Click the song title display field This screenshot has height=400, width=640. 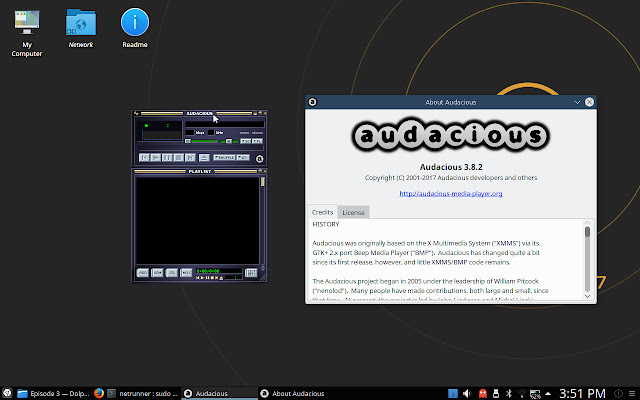(x=224, y=124)
